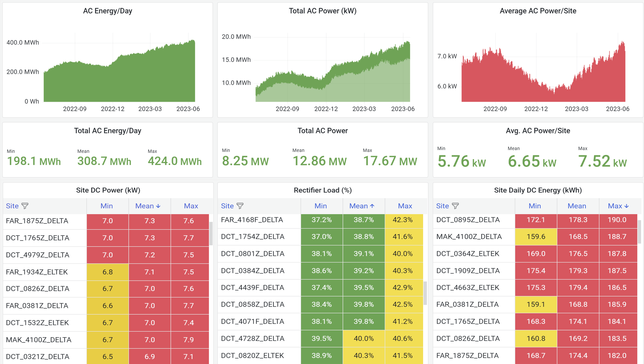This screenshot has height=364, width=644.
Task: Open Total AC Power (kW) panel title
Action: (x=323, y=11)
